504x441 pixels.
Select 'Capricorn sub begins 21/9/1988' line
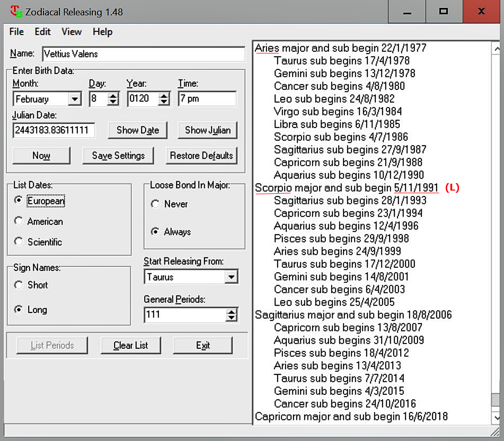point(348,162)
